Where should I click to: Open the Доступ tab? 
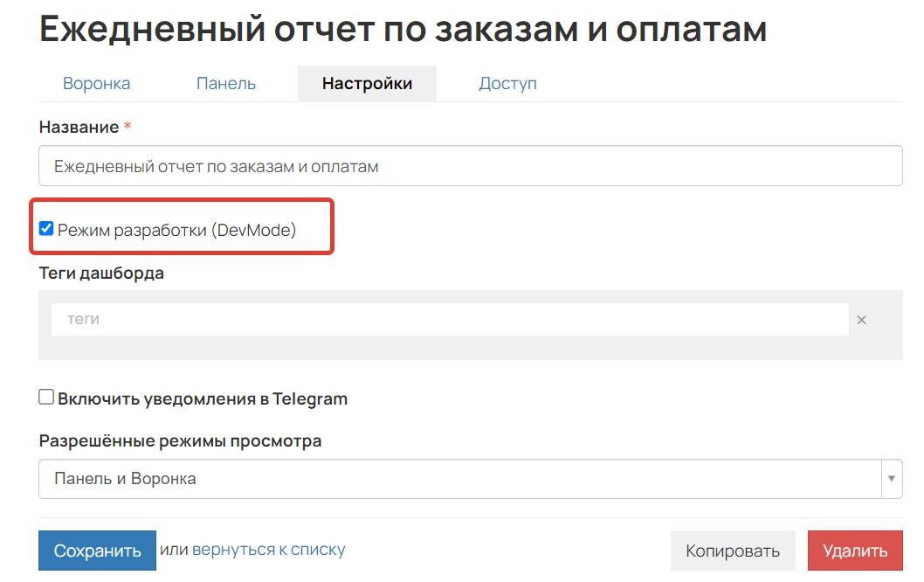click(507, 84)
